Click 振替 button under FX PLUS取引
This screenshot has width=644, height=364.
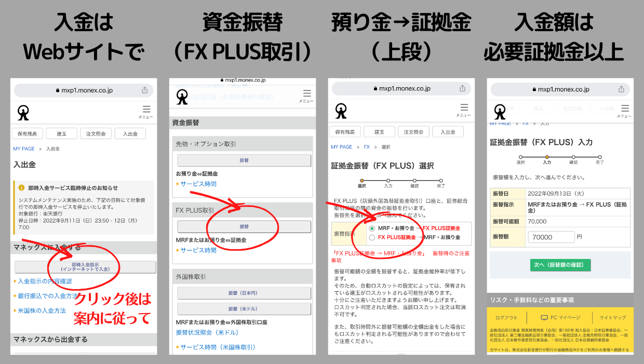click(x=244, y=227)
